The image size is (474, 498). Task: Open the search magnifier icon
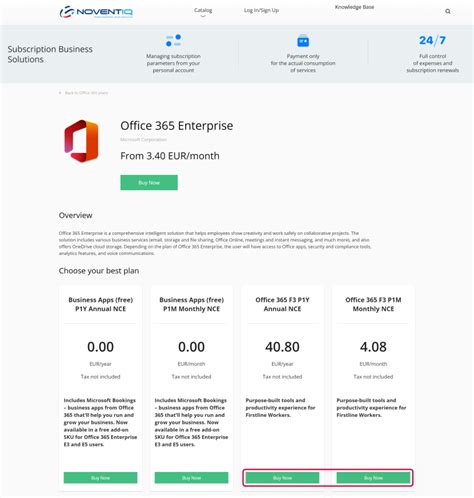tap(448, 11)
